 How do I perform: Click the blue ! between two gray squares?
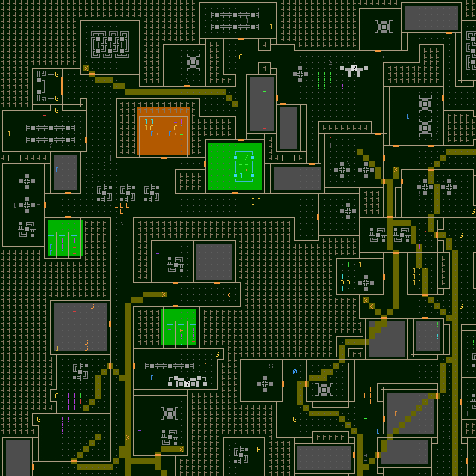(39, 86)
